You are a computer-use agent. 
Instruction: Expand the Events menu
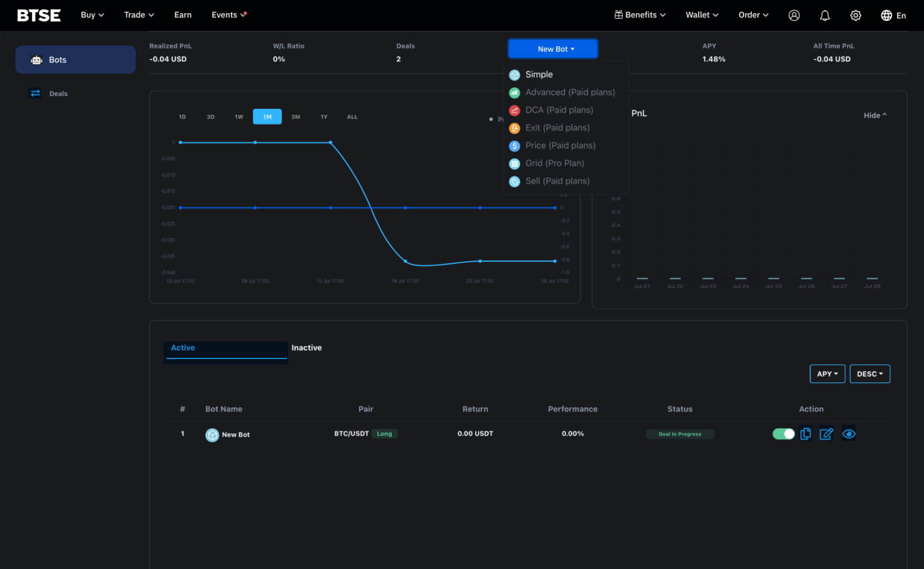(229, 15)
